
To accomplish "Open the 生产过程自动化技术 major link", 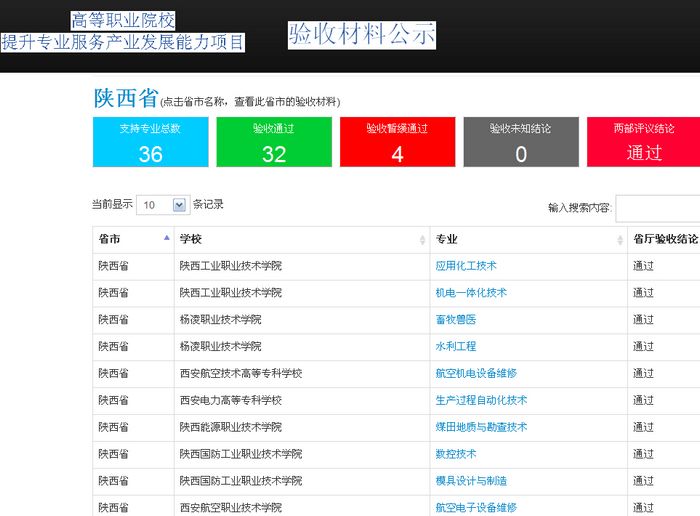I will click(481, 400).
